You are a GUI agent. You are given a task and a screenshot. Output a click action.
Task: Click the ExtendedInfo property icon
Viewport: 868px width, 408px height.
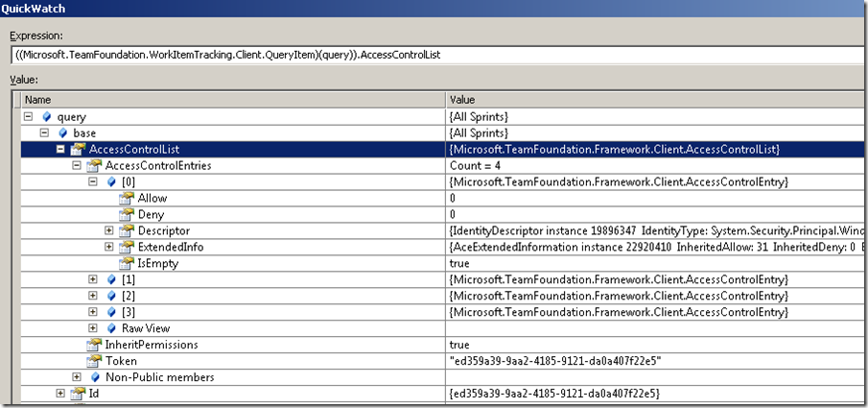127,247
